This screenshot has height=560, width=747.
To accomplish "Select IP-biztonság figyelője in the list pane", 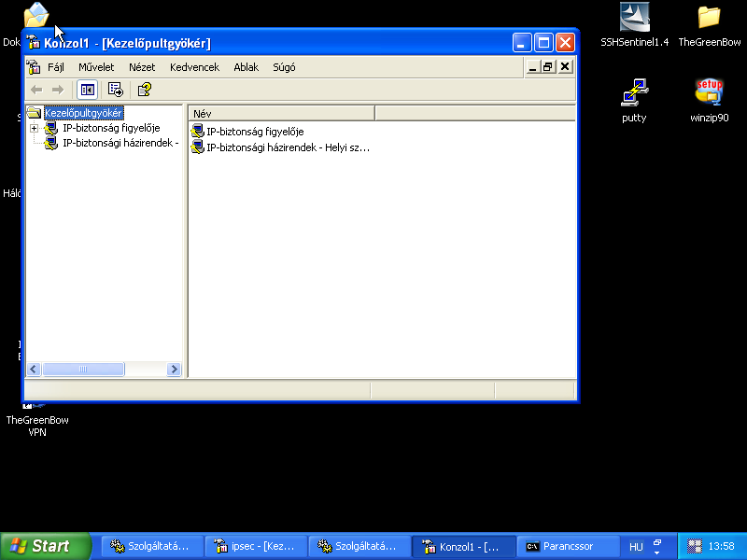I will click(255, 132).
